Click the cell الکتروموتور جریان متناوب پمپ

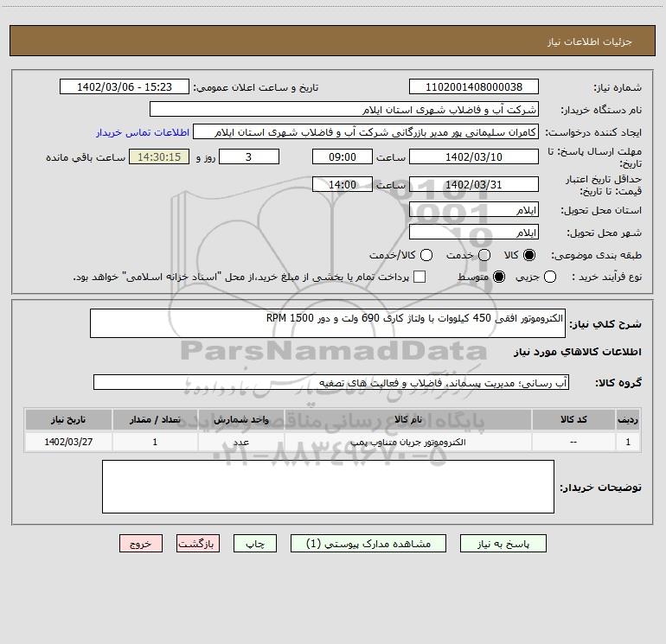(407, 442)
